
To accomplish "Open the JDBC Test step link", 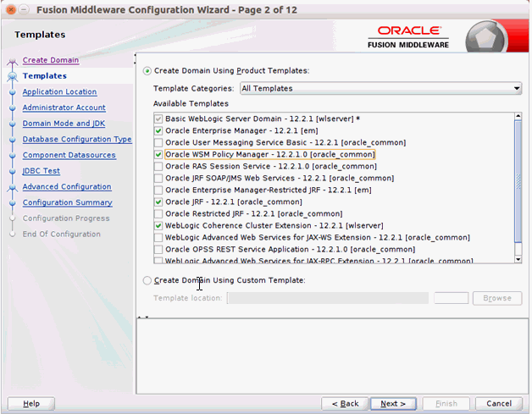I will 42,171.
